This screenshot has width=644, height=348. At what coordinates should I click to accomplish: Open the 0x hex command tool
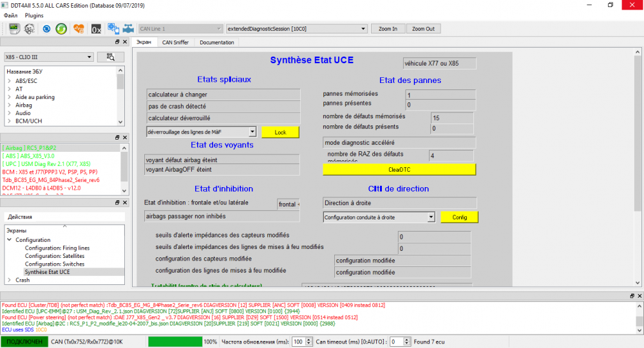click(x=96, y=29)
